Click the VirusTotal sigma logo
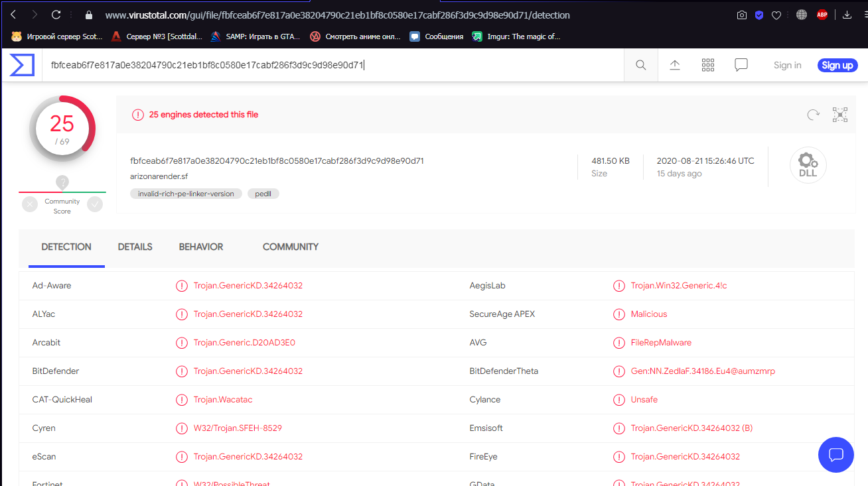The width and height of the screenshot is (868, 486). pyautogui.click(x=21, y=65)
